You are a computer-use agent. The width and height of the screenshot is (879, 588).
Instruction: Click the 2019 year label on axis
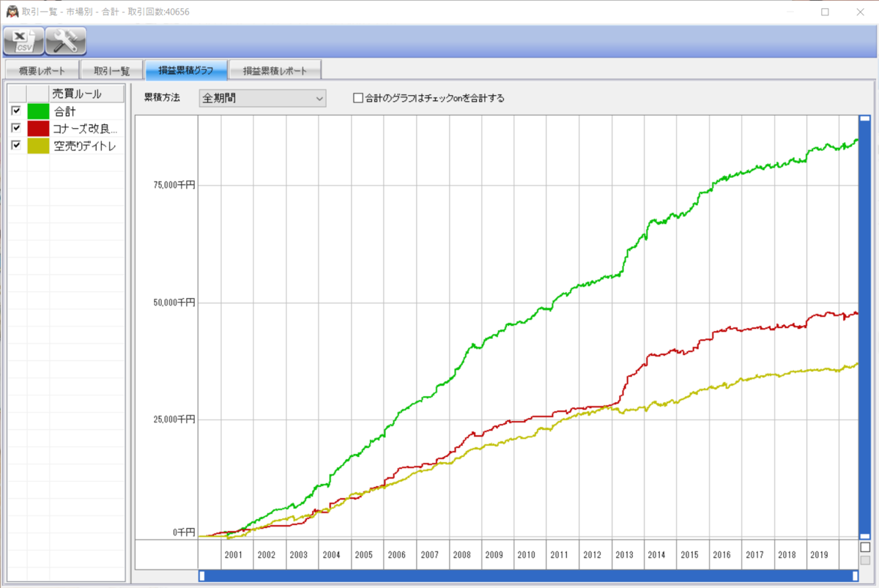819,555
